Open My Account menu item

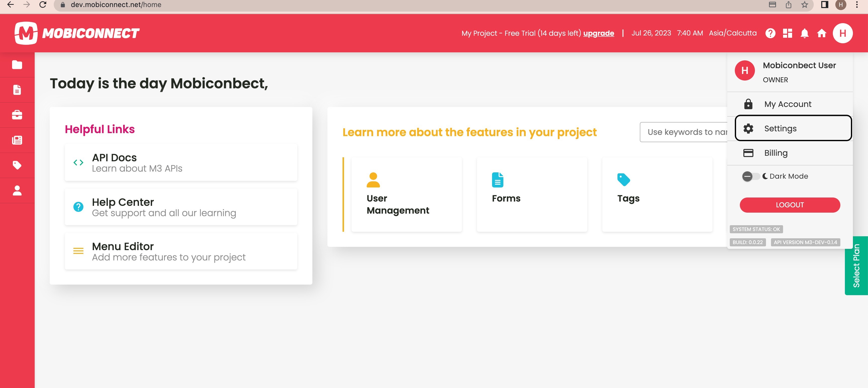pyautogui.click(x=790, y=104)
